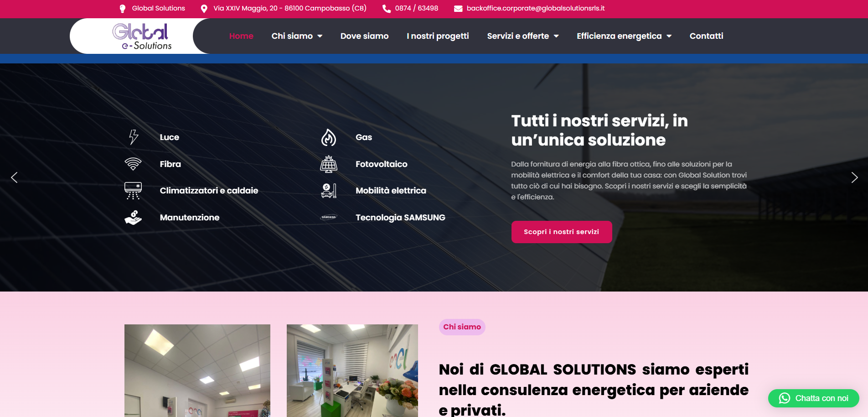Open the Dove siamo menu item

[364, 36]
